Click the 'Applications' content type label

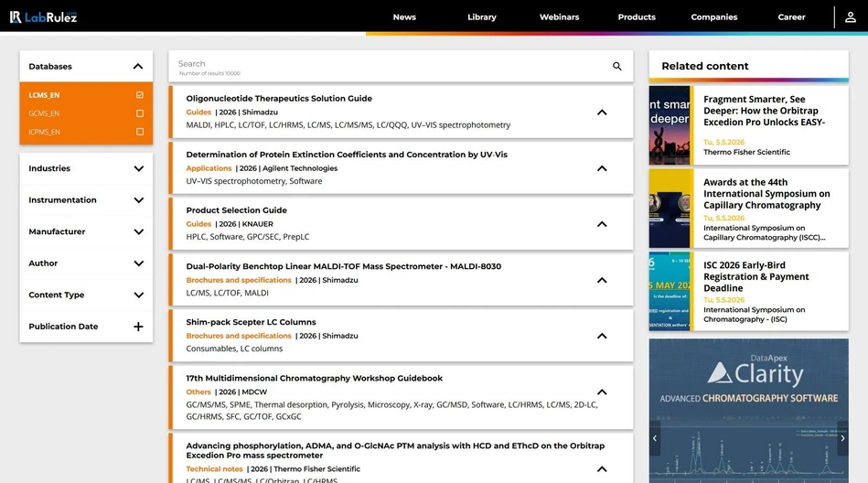coord(209,167)
